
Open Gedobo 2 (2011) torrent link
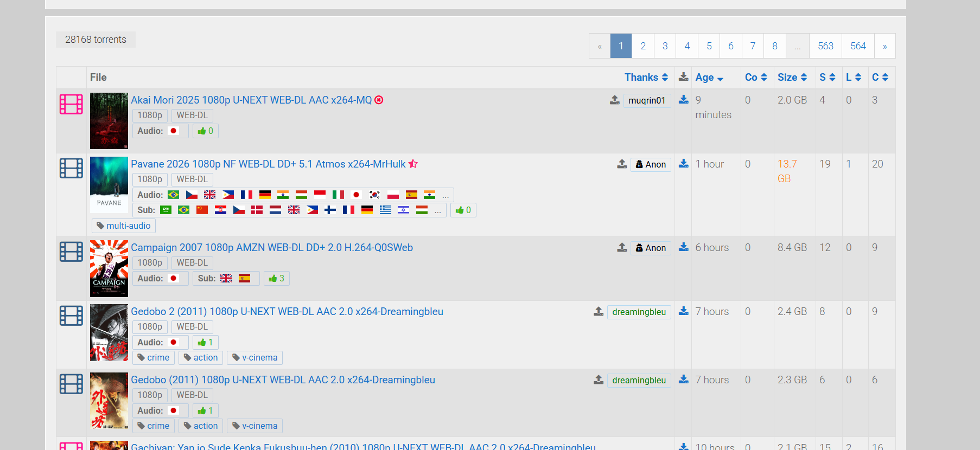[287, 311]
